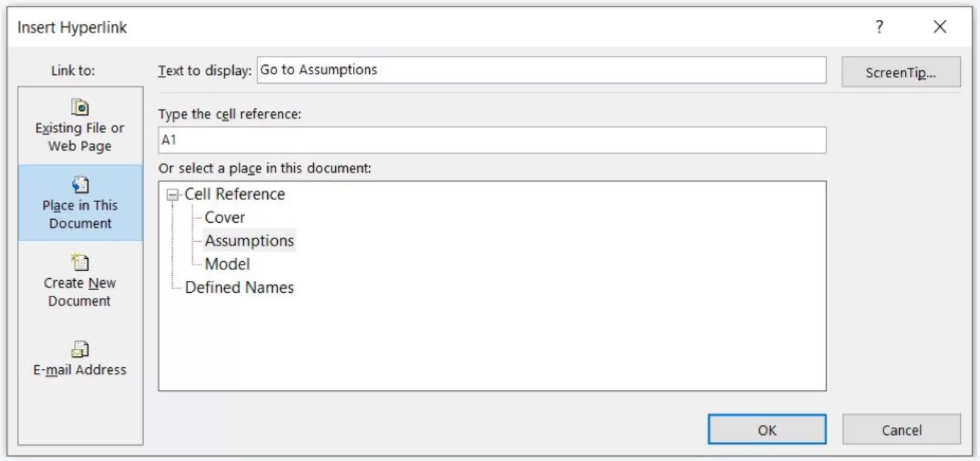Screen dimensions: 980x461
Task: Open the ScreenTip button
Action: coord(901,72)
